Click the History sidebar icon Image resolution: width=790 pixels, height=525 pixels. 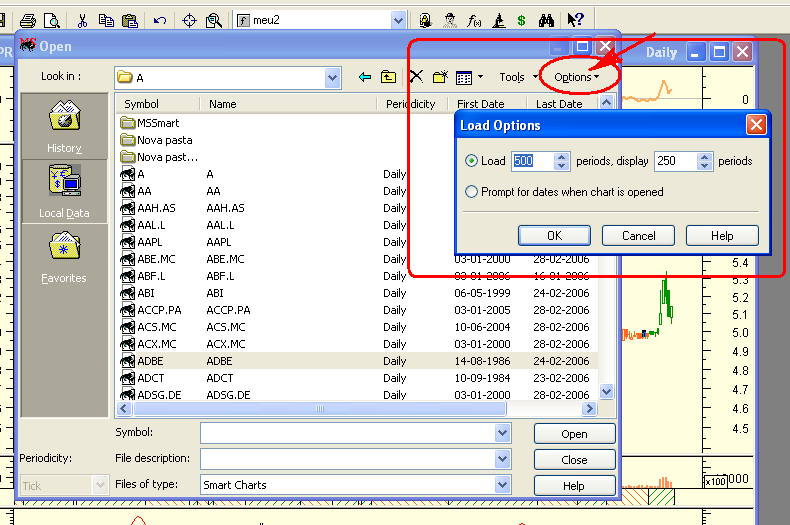point(64,116)
